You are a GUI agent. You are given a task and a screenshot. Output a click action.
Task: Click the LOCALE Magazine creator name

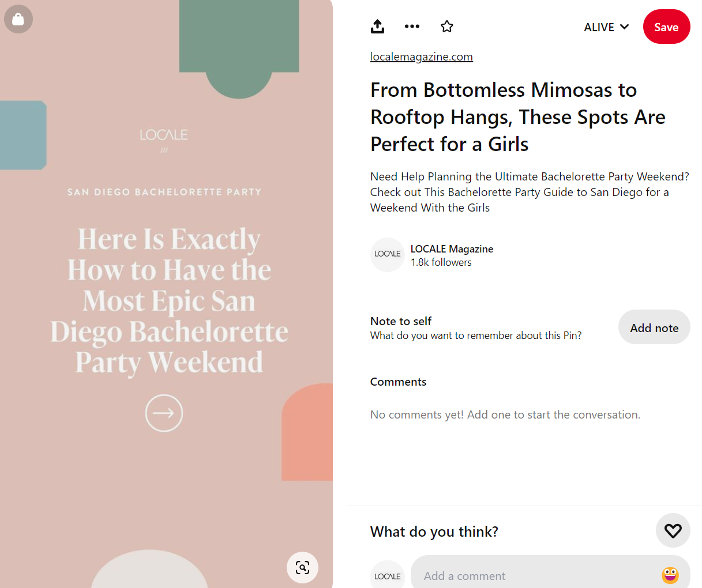coord(452,248)
